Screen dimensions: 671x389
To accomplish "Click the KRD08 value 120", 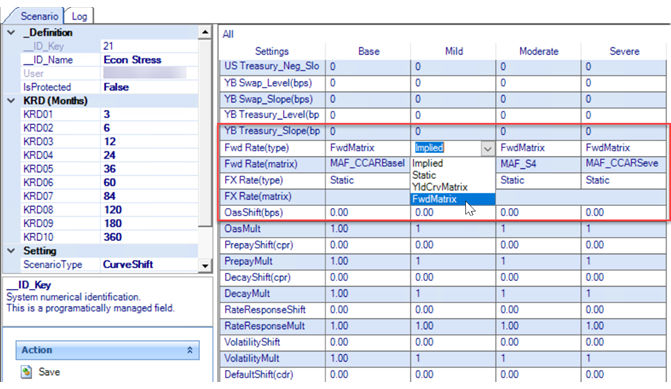I will coord(113,210).
